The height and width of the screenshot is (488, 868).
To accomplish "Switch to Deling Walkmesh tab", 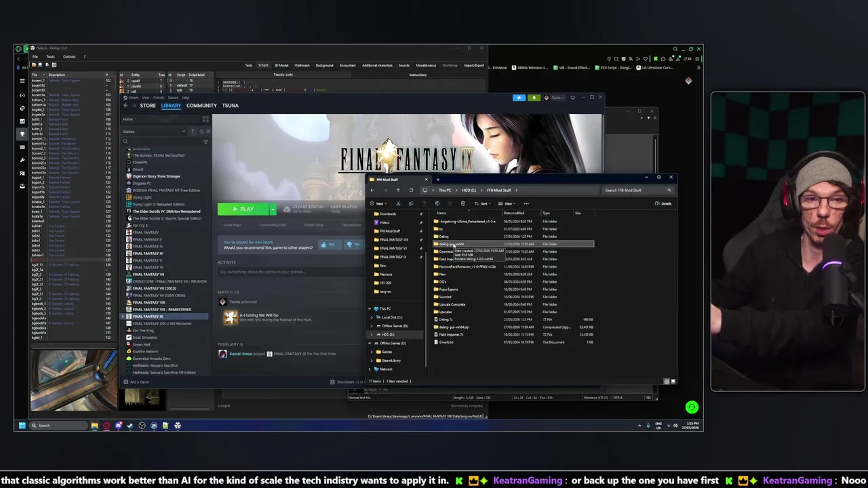I will (302, 66).
